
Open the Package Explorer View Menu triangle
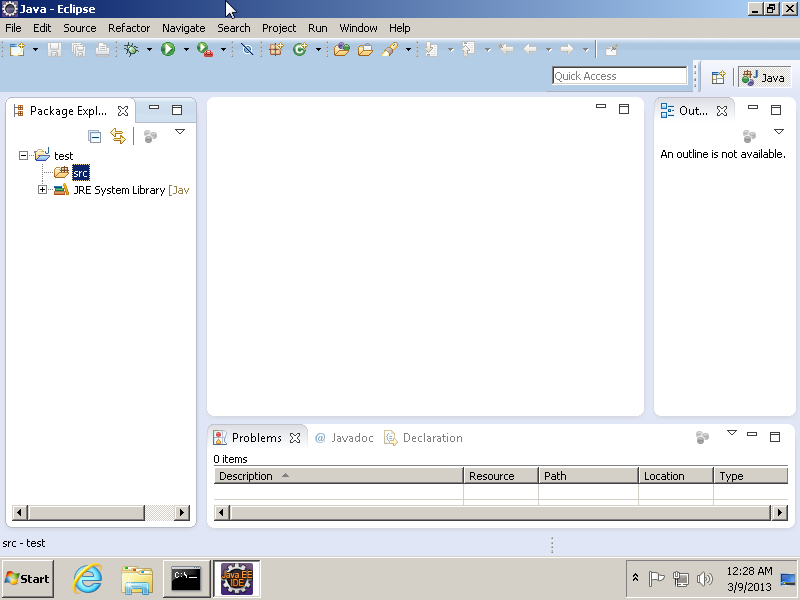pyautogui.click(x=180, y=132)
